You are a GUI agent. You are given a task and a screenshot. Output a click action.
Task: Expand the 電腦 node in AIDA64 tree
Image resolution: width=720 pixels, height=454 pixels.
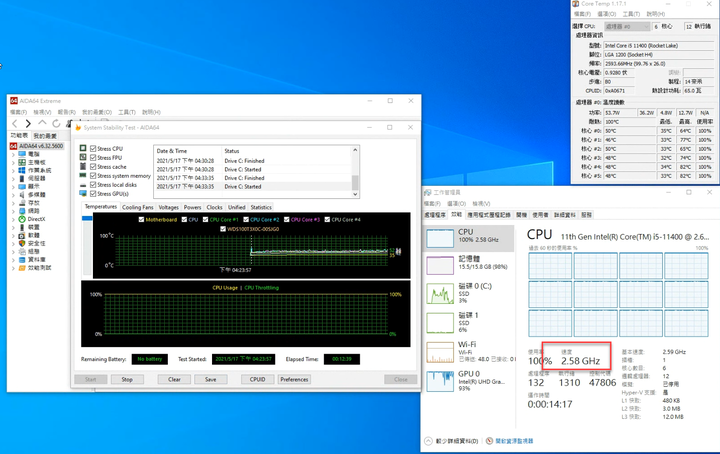(13, 154)
